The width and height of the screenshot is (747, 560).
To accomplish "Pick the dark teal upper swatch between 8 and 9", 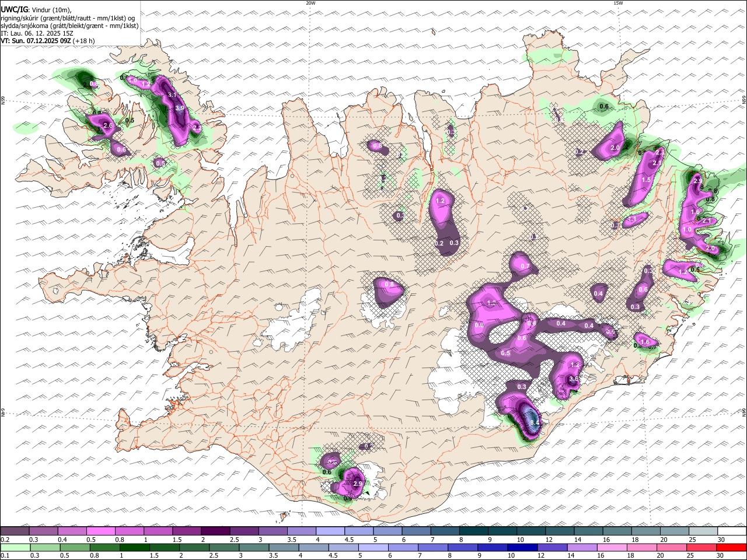I will click(x=473, y=531).
